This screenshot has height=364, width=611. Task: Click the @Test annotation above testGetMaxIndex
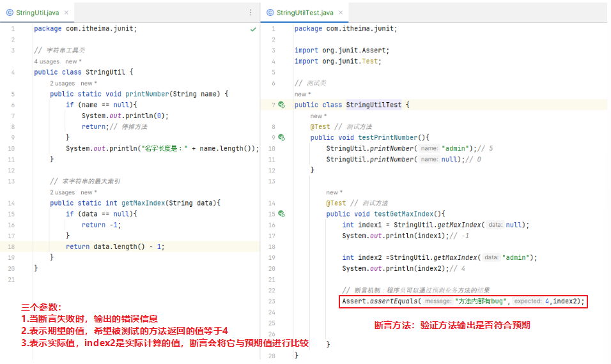(x=336, y=203)
